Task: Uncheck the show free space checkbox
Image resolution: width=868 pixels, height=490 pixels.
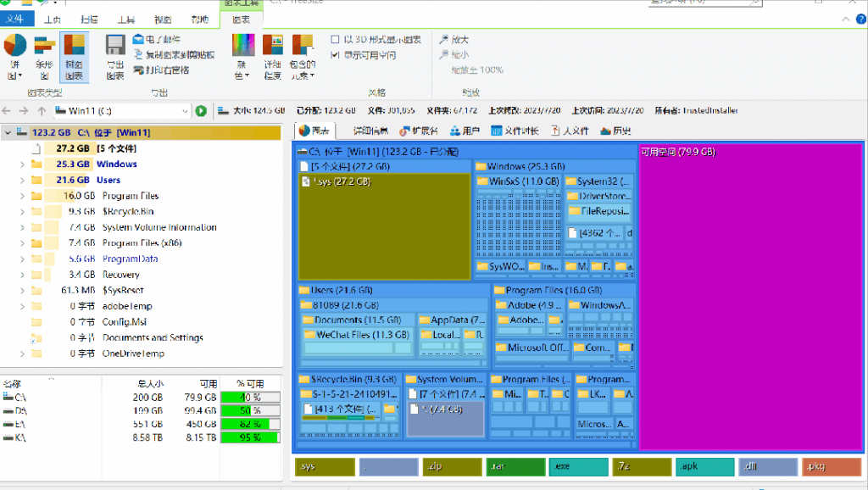Action: click(335, 55)
